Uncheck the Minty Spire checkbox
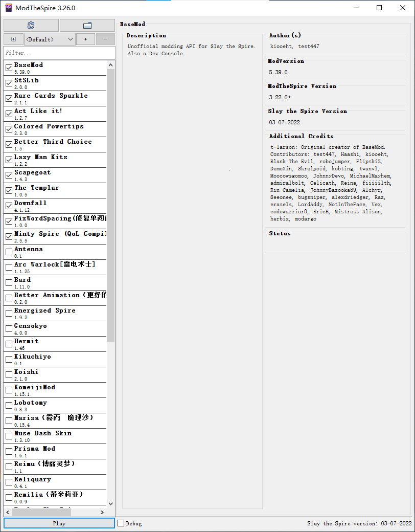The height and width of the screenshot is (532, 415). click(x=9, y=237)
